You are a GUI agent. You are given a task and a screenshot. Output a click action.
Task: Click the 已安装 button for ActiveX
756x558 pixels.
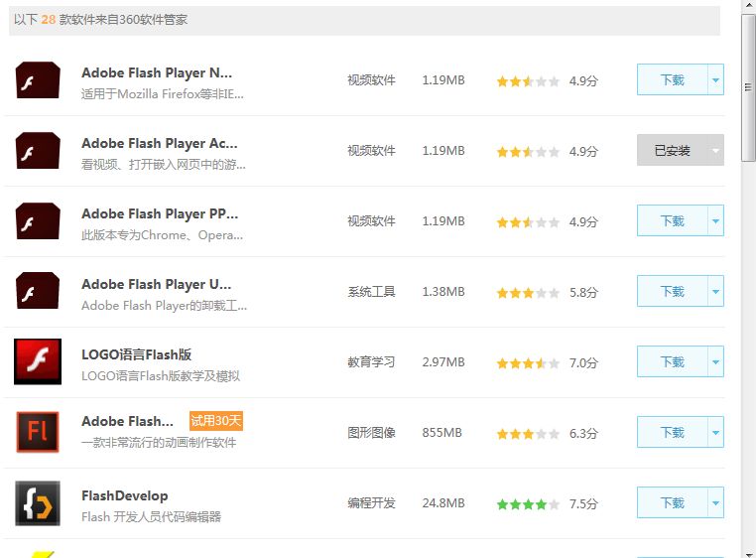tap(671, 151)
